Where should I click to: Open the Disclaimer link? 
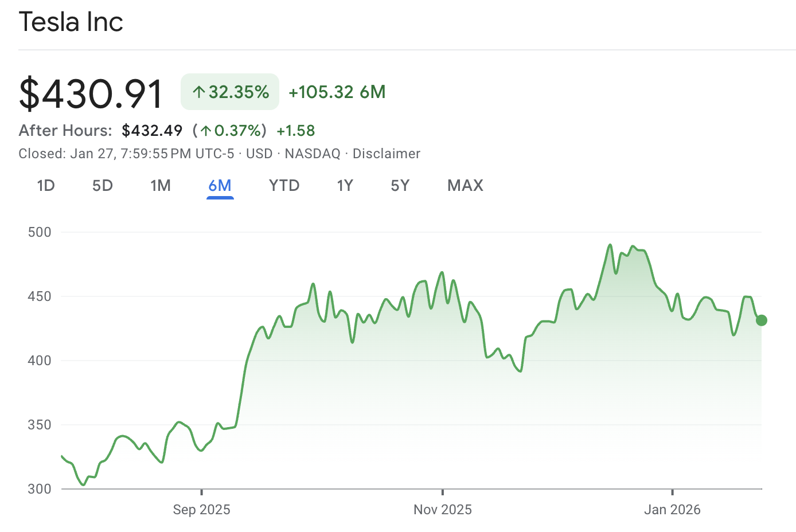(x=386, y=153)
